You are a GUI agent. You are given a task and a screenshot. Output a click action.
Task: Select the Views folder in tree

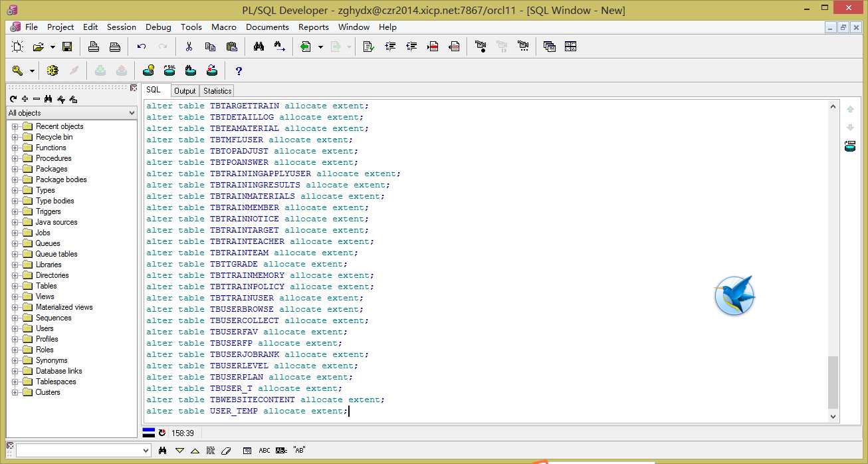(x=45, y=296)
